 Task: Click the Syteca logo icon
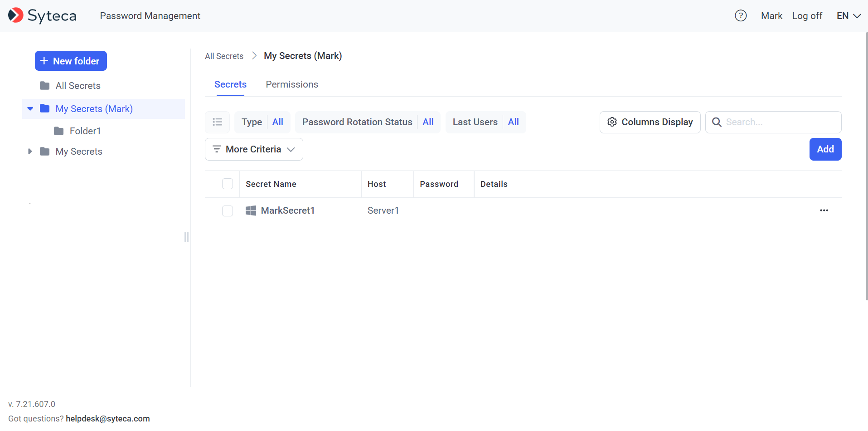click(x=16, y=15)
